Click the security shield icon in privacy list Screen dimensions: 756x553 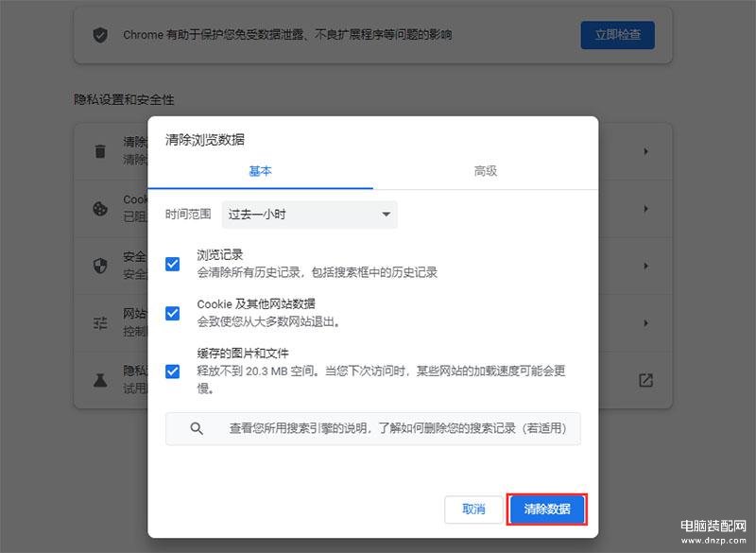[100, 266]
